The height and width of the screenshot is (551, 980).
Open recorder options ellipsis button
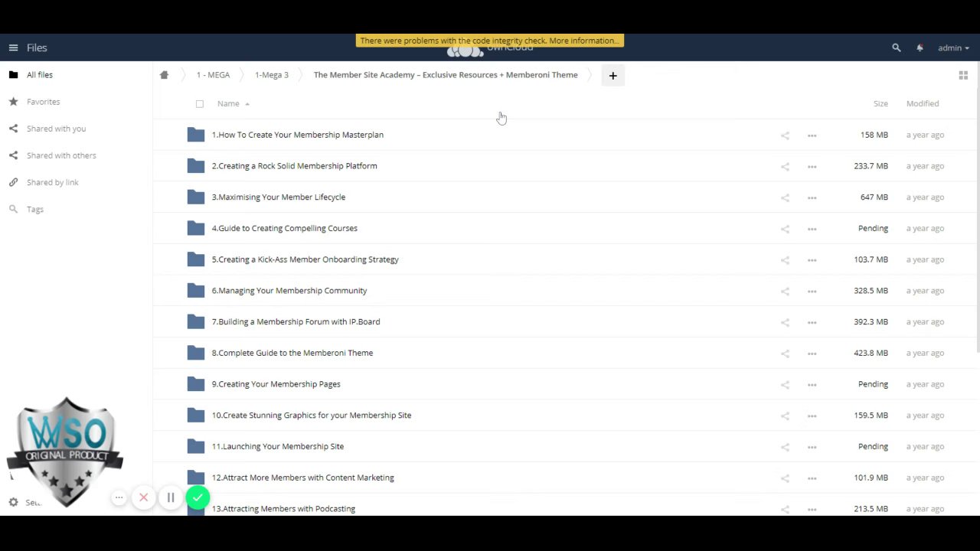pyautogui.click(x=119, y=498)
